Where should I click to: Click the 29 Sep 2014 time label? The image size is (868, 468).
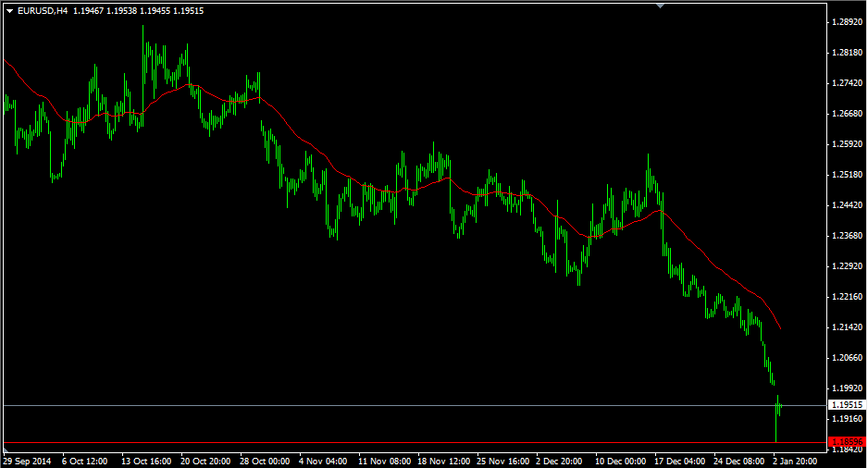(27, 461)
